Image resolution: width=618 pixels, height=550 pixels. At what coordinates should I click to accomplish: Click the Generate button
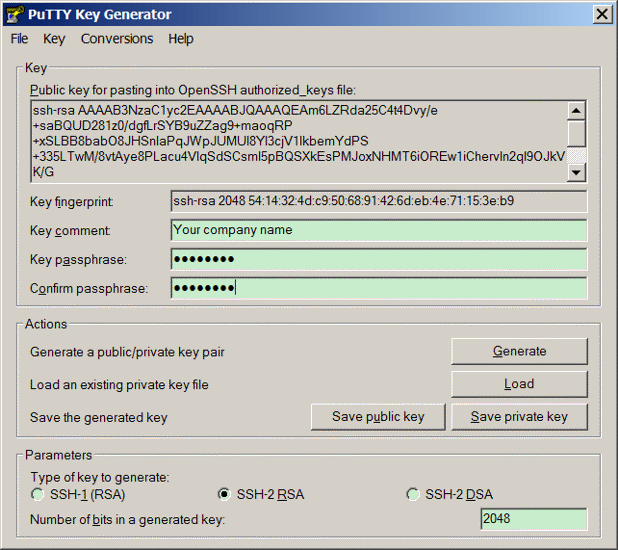click(519, 351)
